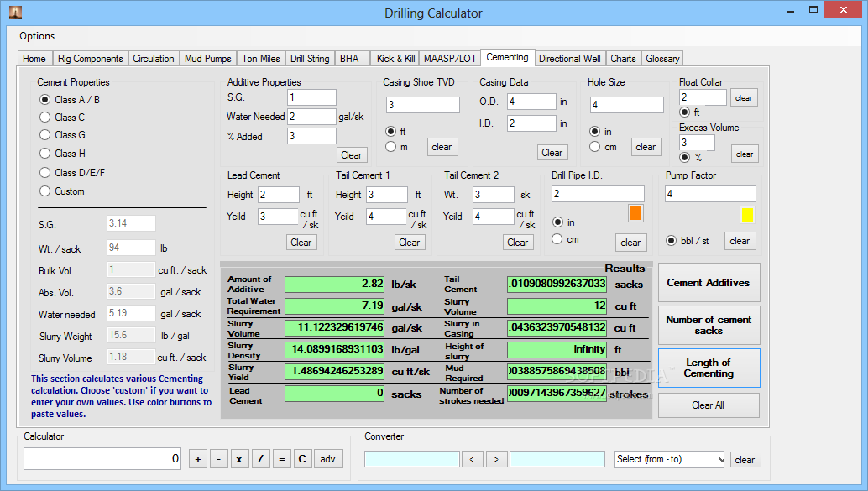
Task: Click the orange paste swatch for Drill Pipe I.D.
Action: tap(635, 214)
